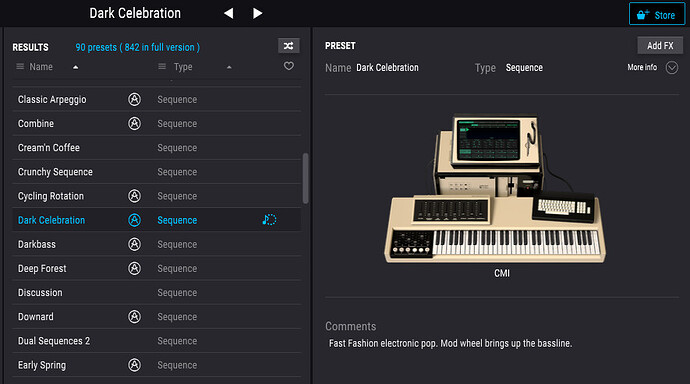Select the Discussion preset
Screen dimensions: 690x384
pyautogui.click(x=157, y=293)
